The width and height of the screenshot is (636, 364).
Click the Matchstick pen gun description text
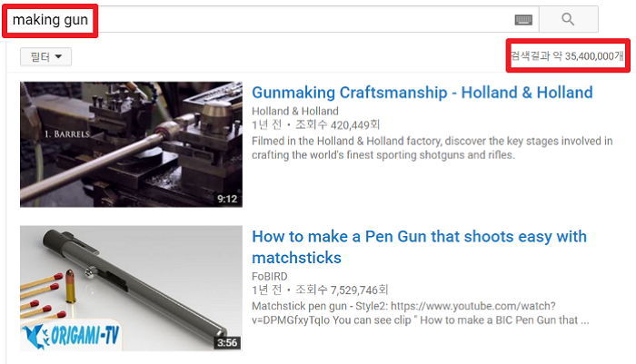click(x=420, y=313)
